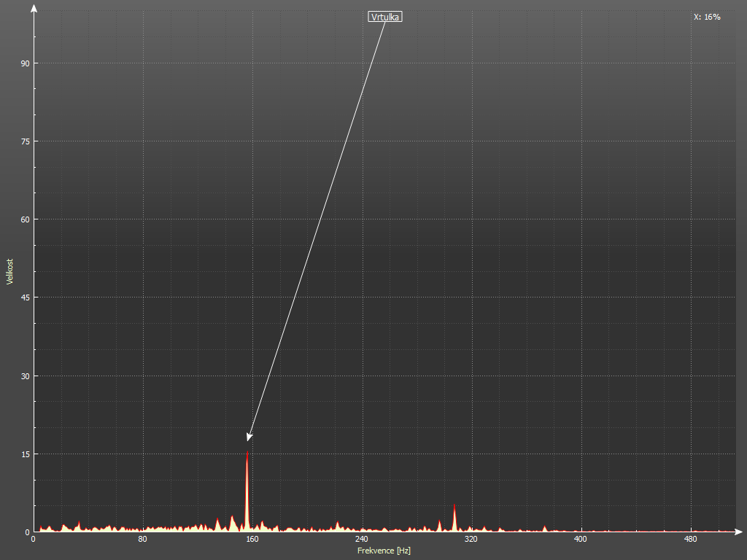Click the 30 magnitude tick label

click(24, 376)
